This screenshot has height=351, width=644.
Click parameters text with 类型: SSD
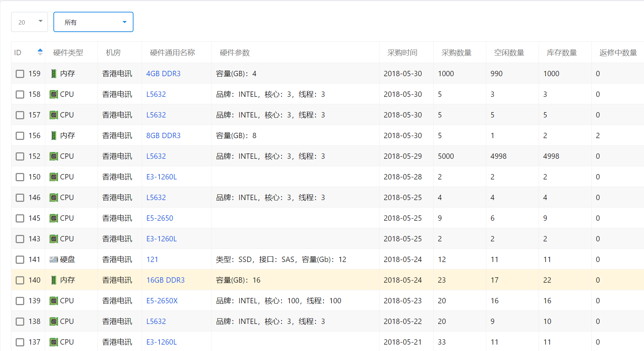tap(281, 260)
